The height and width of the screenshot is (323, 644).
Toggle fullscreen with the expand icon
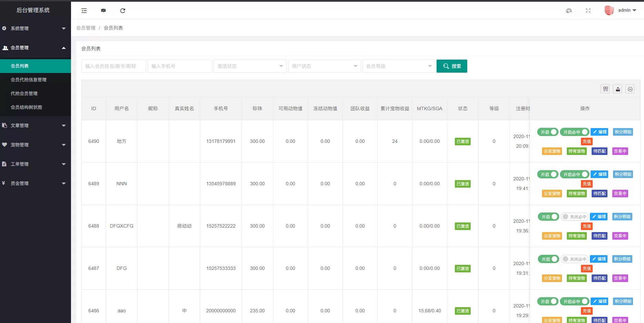[x=588, y=11]
